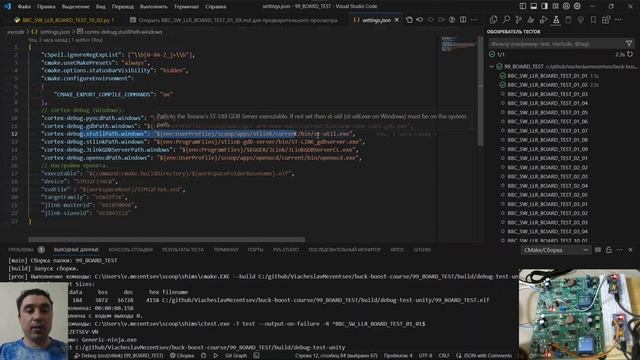The image size is (640, 360).
Task: Change language mode JSON with Comments
Action: tap(484, 356)
